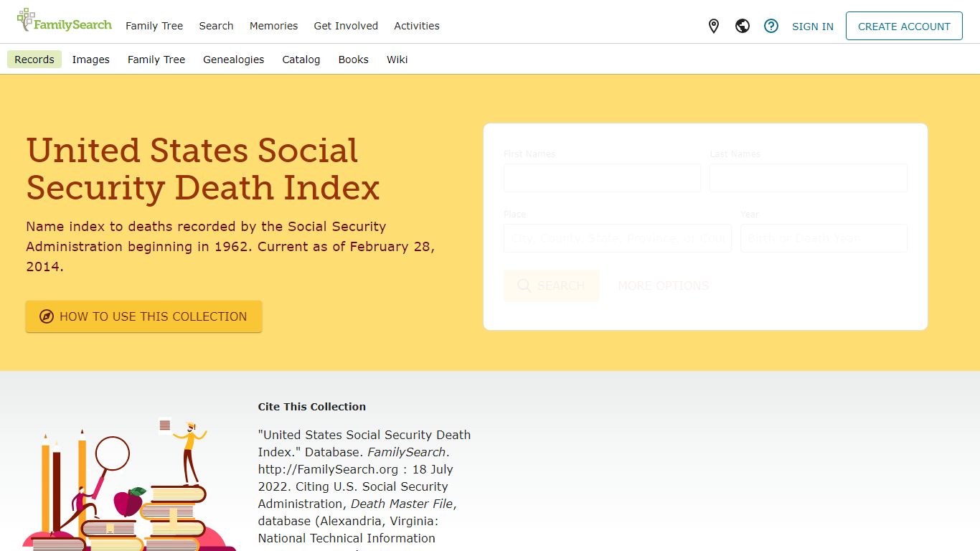Open the Memories menu
980x551 pixels.
point(273,26)
